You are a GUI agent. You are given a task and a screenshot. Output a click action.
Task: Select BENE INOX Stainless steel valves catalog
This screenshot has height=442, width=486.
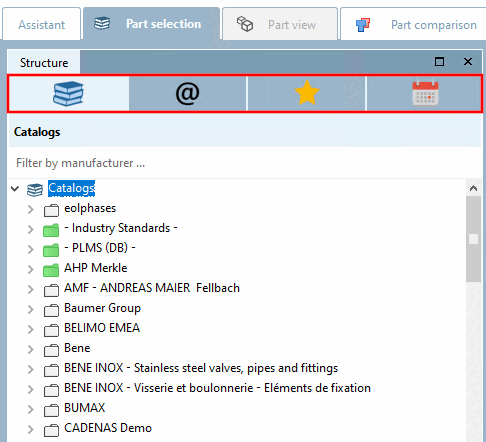(201, 368)
